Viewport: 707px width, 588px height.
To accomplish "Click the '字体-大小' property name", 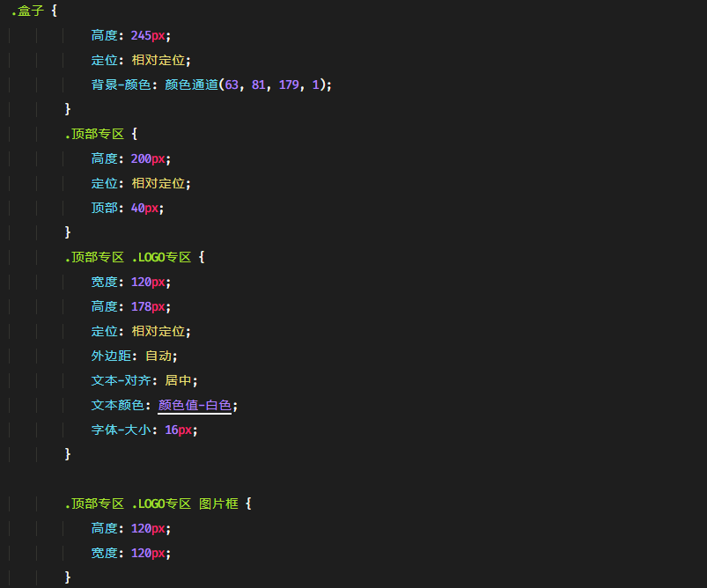I will [121, 430].
